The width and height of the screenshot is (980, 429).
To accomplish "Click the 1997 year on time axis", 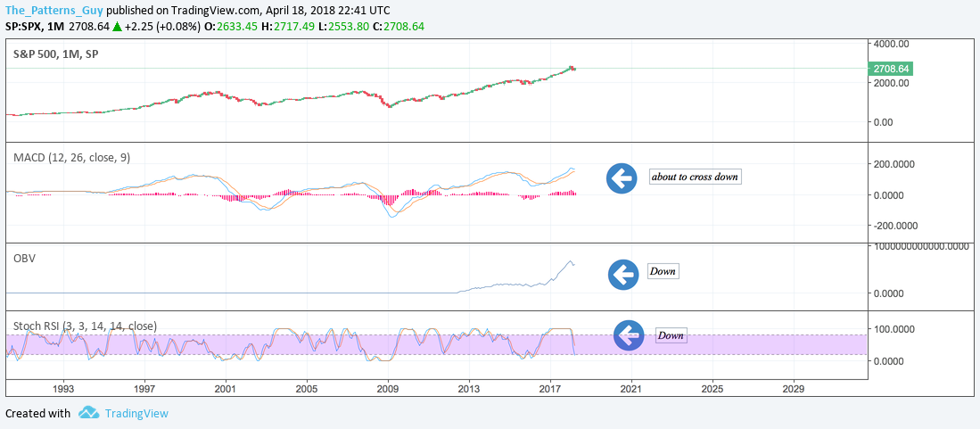I will 144,388.
